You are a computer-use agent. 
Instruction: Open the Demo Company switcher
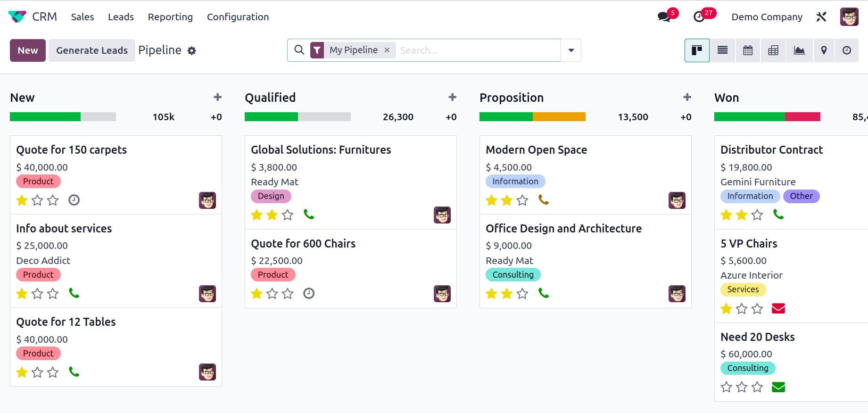[767, 17]
